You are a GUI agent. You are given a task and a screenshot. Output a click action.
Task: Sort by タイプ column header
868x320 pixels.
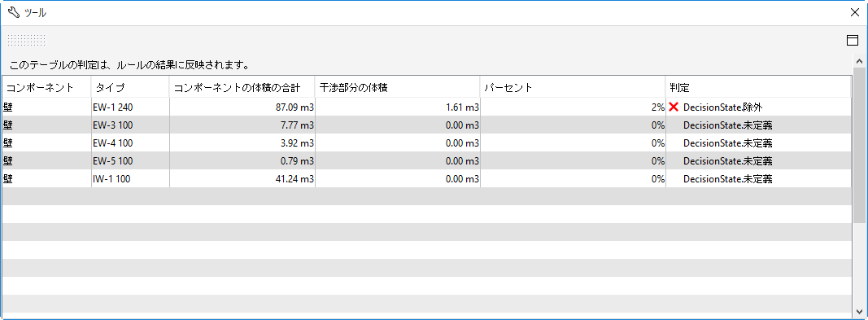point(130,87)
